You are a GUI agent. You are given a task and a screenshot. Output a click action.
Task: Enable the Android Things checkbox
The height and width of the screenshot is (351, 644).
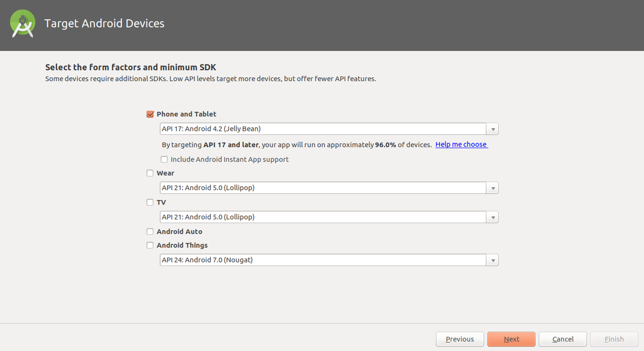click(150, 245)
